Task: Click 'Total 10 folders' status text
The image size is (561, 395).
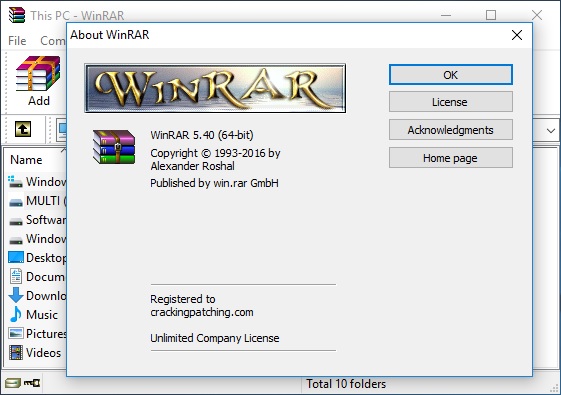Action: pyautogui.click(x=346, y=384)
